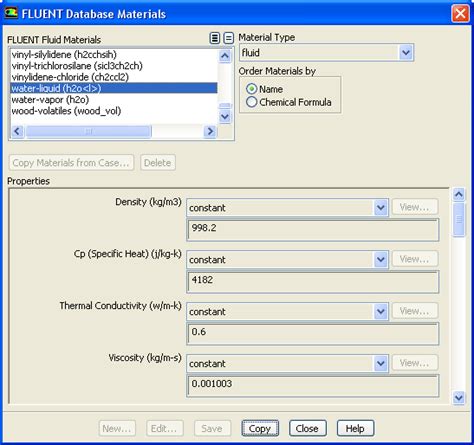Screen dimensions: 474x445
Task: Click materials list scroll left arrow
Action: (x=17, y=131)
